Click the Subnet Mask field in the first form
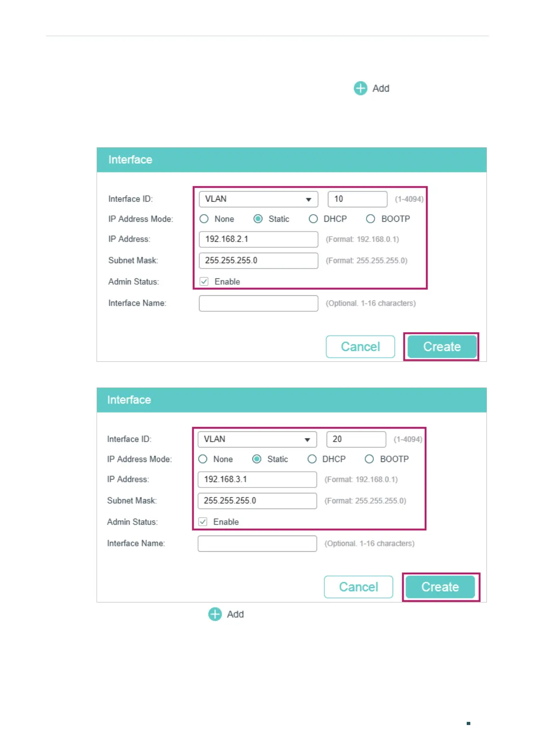 [x=258, y=260]
